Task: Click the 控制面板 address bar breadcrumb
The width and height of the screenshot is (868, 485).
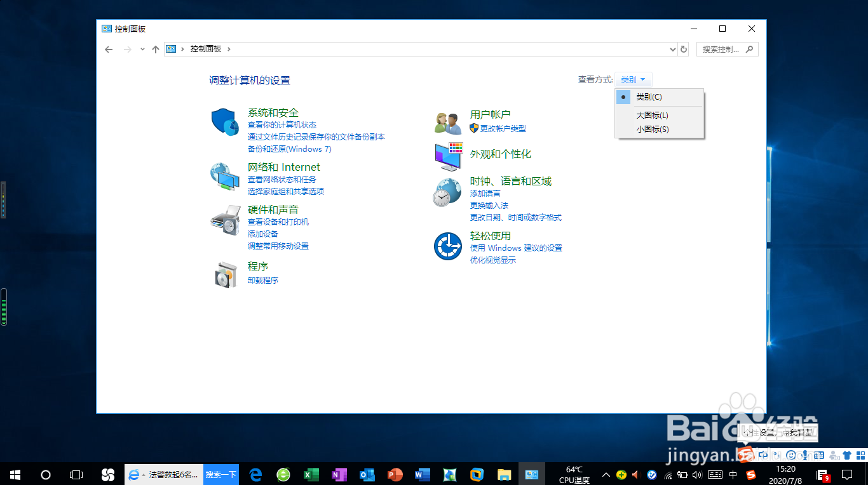Action: tap(206, 49)
